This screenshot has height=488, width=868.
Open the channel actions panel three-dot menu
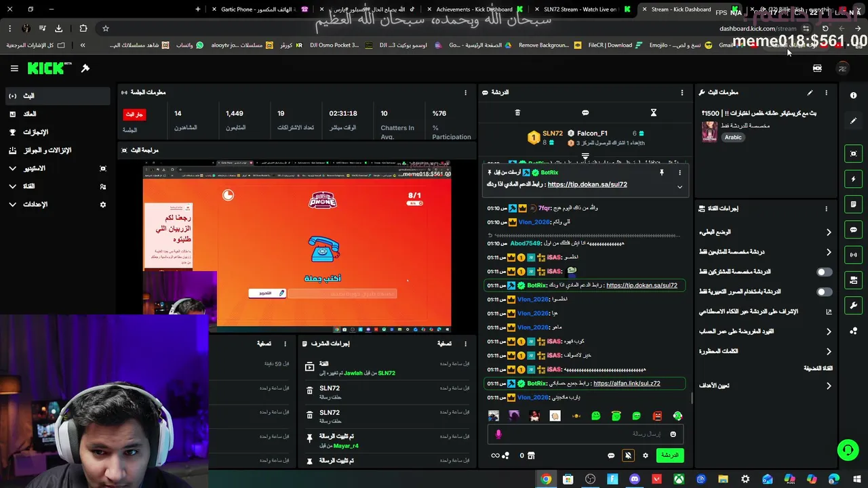826,209
